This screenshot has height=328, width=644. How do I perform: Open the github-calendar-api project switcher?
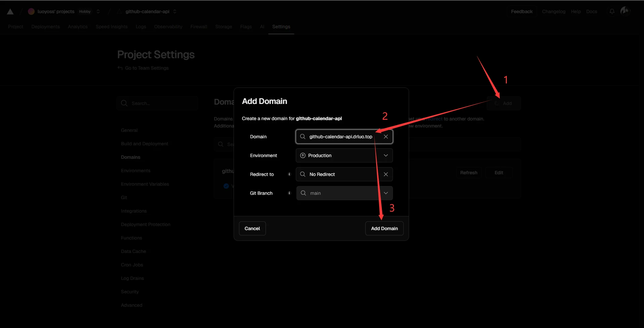click(175, 11)
